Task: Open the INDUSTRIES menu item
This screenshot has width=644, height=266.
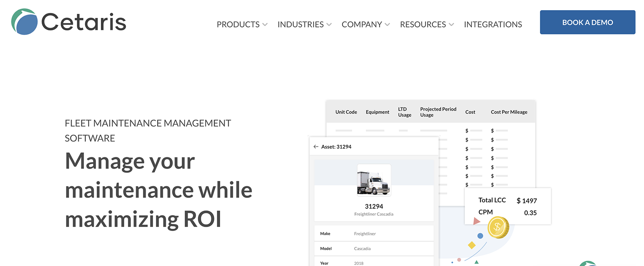Action: pos(300,24)
